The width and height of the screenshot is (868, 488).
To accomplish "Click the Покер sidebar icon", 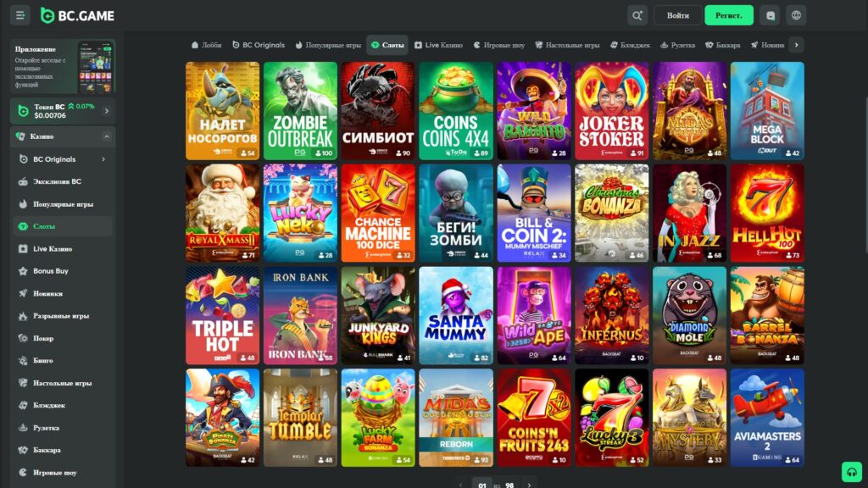I will point(23,338).
